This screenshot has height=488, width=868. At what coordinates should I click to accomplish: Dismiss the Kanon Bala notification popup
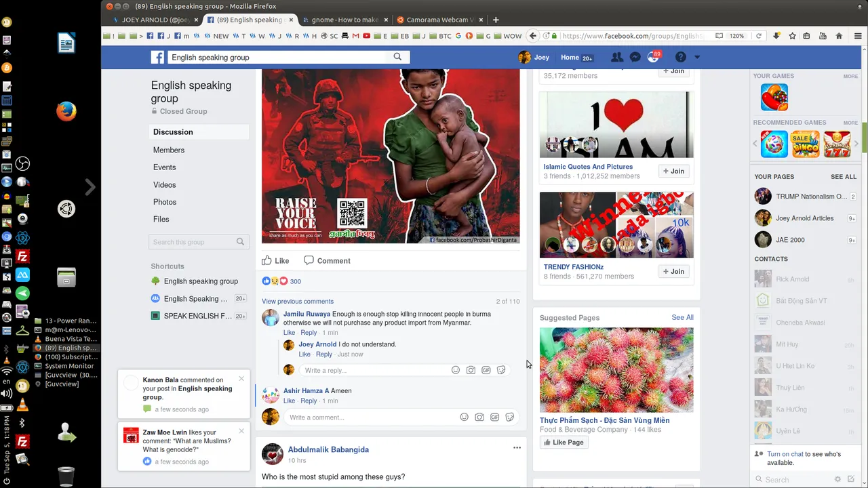pyautogui.click(x=241, y=379)
